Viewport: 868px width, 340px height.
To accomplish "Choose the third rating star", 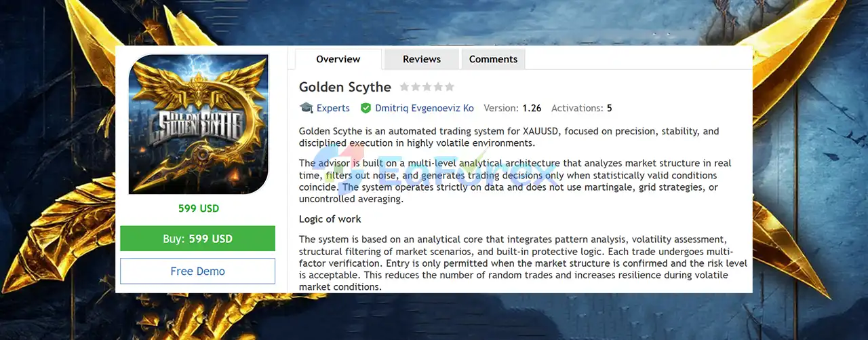I will pos(427,87).
